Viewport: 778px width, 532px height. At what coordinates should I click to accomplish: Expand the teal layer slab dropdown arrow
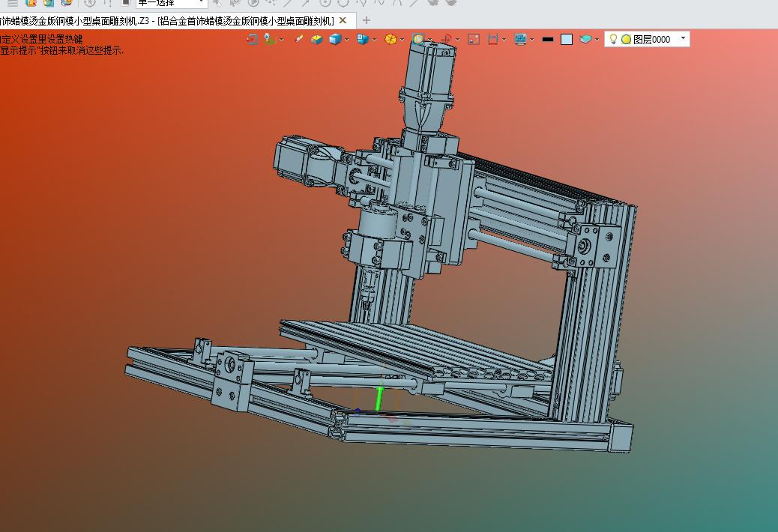pos(597,39)
